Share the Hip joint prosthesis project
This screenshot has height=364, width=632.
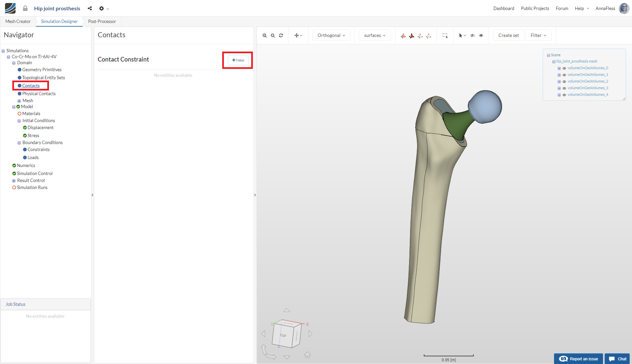pos(90,8)
